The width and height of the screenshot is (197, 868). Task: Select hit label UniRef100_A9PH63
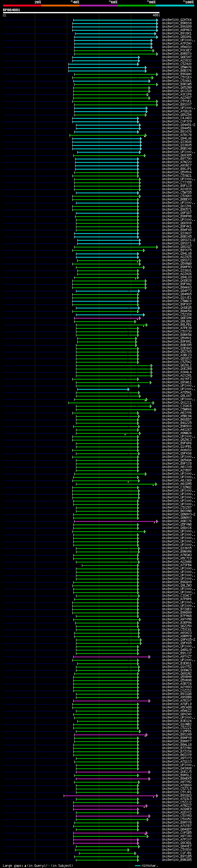177,30
